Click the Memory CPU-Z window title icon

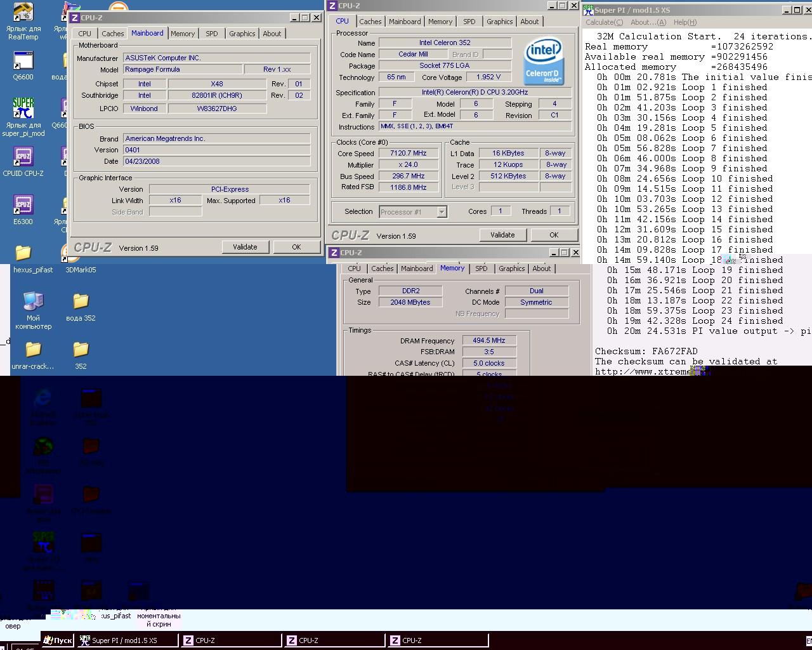(x=334, y=253)
